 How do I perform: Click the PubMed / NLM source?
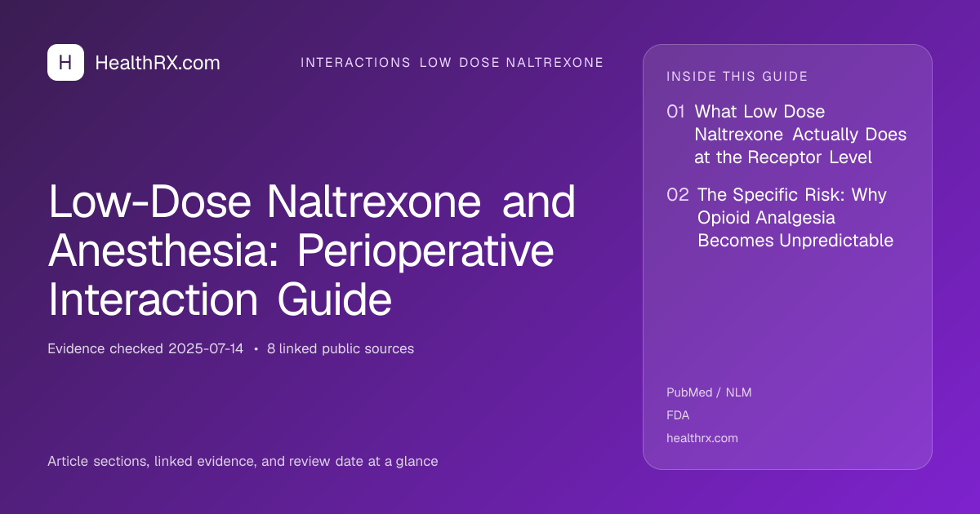[709, 392]
